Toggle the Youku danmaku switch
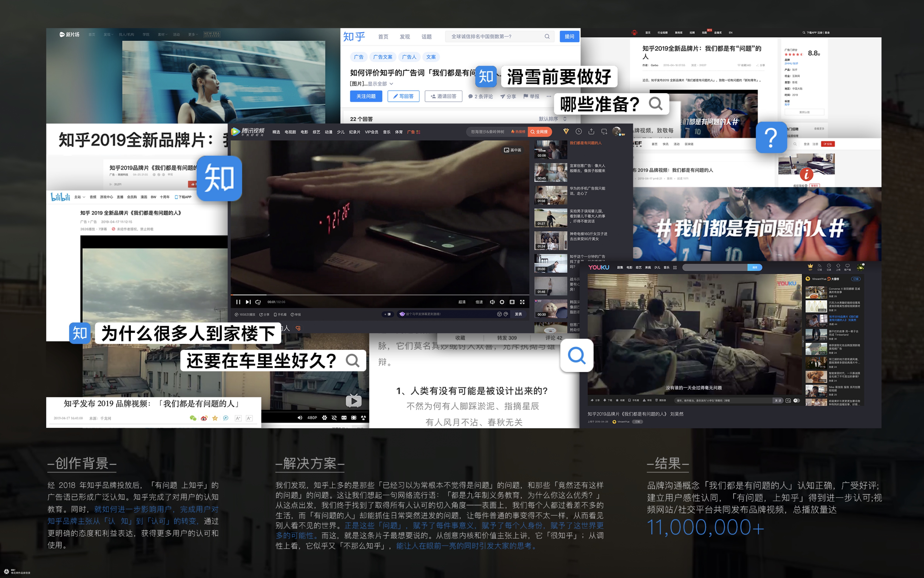 796,401
